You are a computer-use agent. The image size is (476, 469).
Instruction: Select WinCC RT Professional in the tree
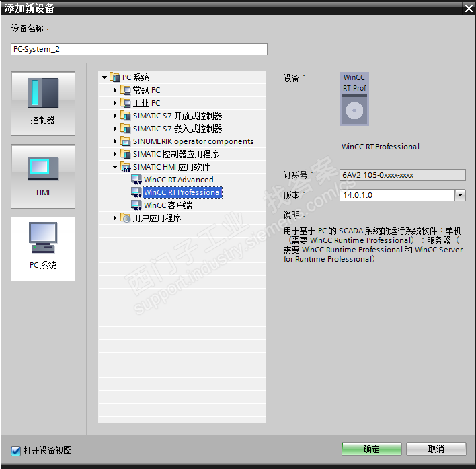[182, 192]
